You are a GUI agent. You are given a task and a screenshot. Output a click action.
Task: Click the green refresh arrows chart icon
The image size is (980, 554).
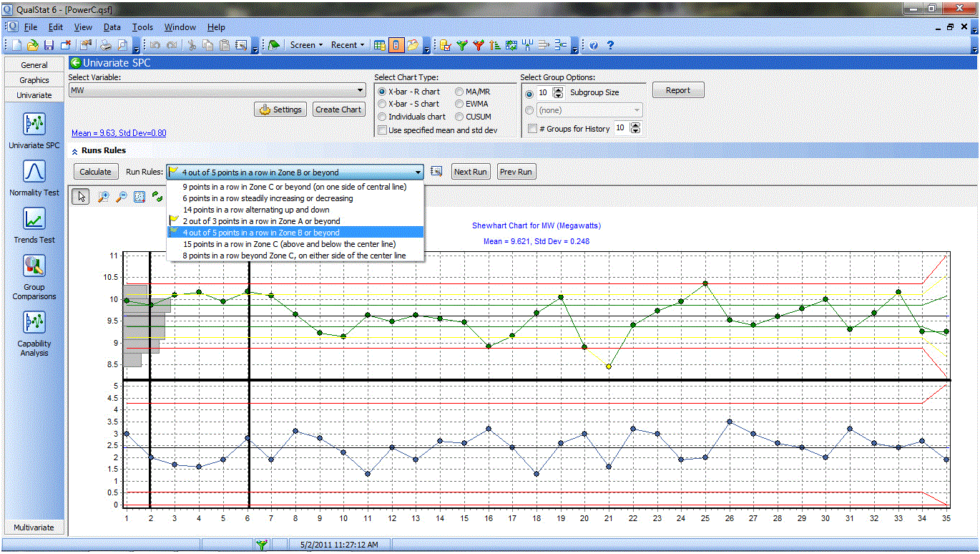(157, 196)
